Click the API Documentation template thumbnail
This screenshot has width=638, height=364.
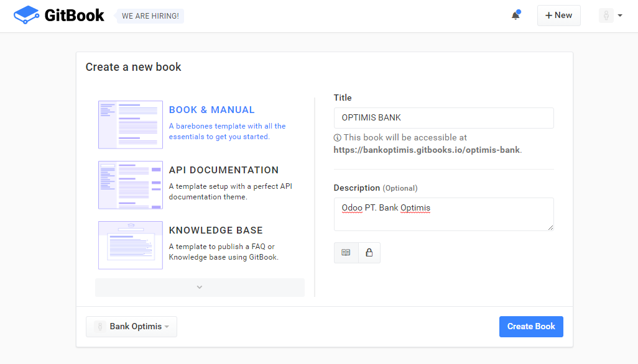pyautogui.click(x=131, y=185)
